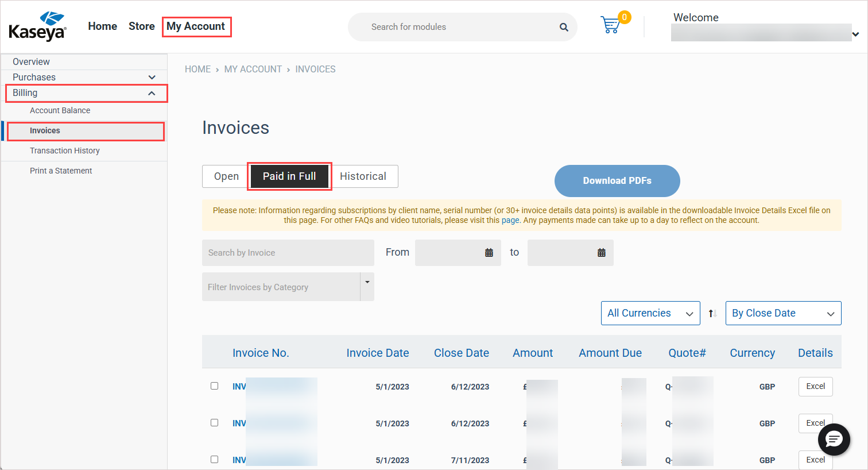Open the All Currencies dropdown
The width and height of the screenshot is (868, 470).
click(x=650, y=313)
